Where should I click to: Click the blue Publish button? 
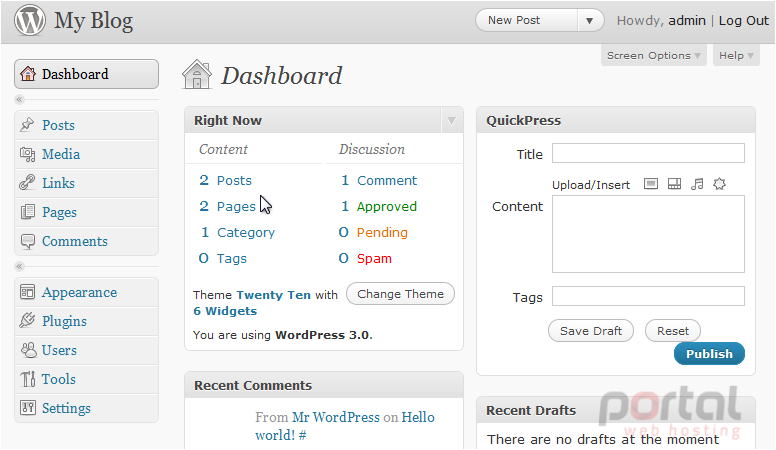point(709,354)
